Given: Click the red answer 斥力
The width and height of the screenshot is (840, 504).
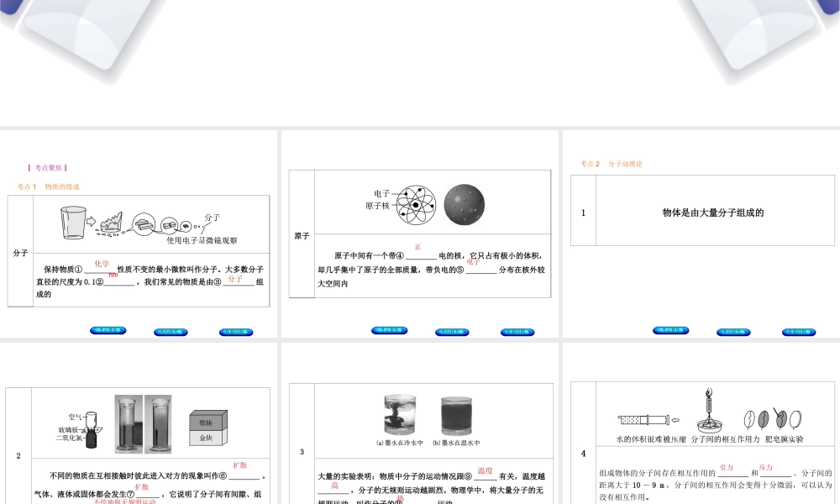Looking at the screenshot, I should tap(766, 468).
